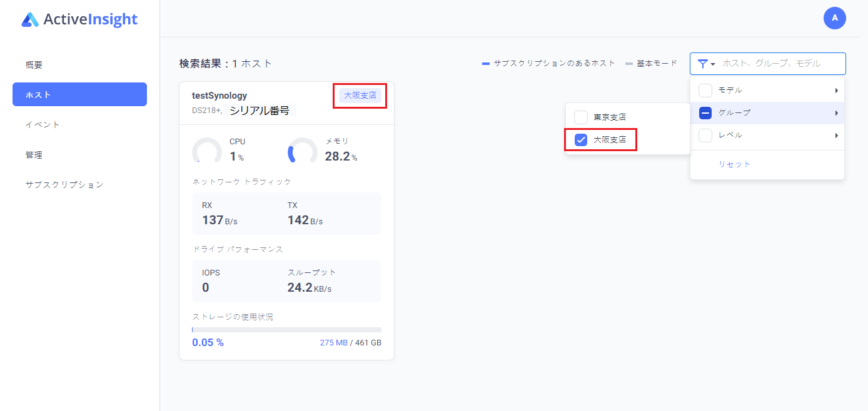Viewport: 868px width, 411px height.
Task: Click the サブスクリプションのあるホスト legend marker
Action: point(486,64)
